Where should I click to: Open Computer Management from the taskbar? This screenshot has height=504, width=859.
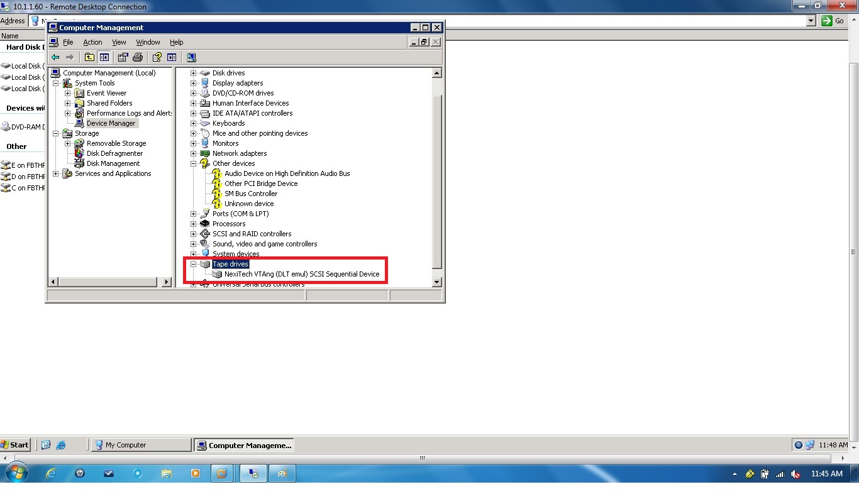coord(244,445)
